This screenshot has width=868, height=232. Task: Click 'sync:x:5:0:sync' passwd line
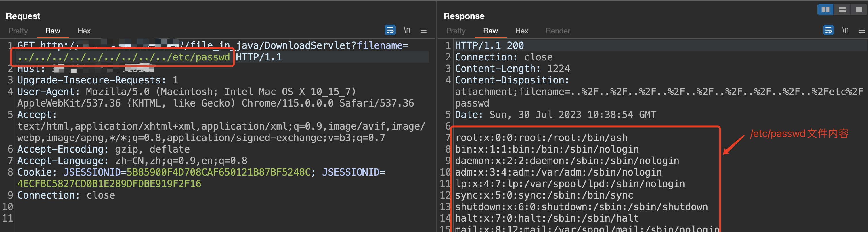pos(544,195)
